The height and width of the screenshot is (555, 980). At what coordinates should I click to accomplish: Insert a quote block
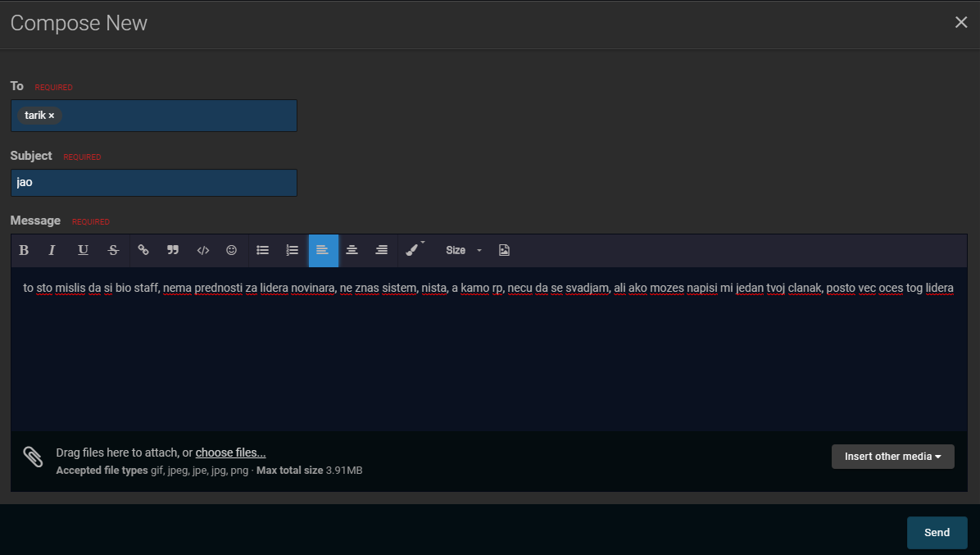(x=173, y=251)
